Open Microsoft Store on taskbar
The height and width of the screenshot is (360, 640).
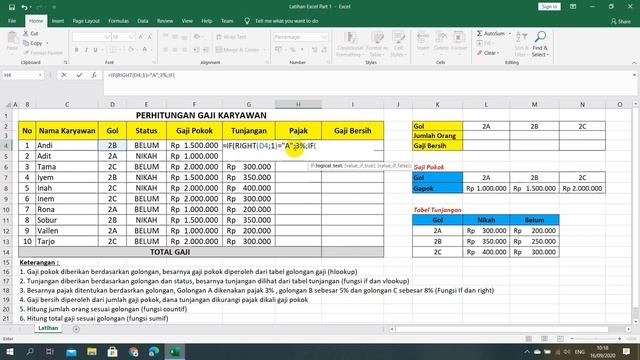pos(113,352)
